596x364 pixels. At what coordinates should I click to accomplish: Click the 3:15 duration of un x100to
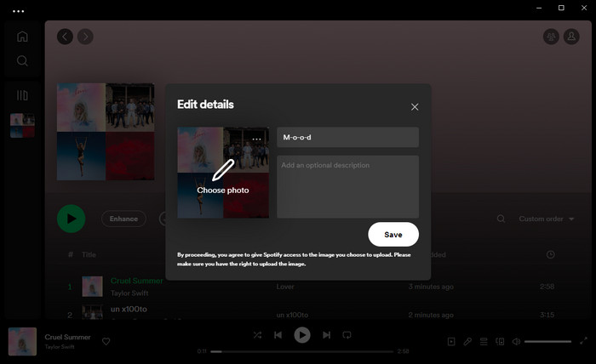(x=547, y=315)
